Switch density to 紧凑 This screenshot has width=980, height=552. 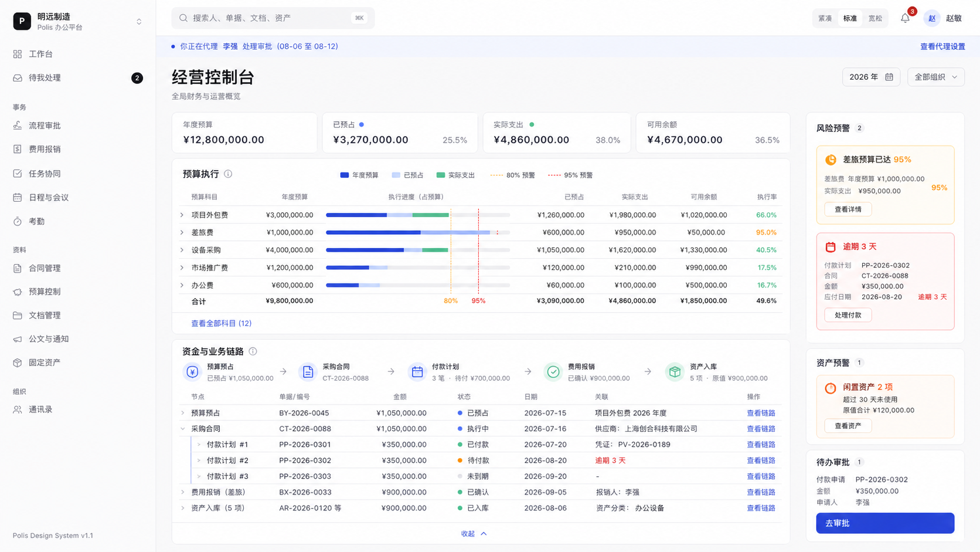825,18
